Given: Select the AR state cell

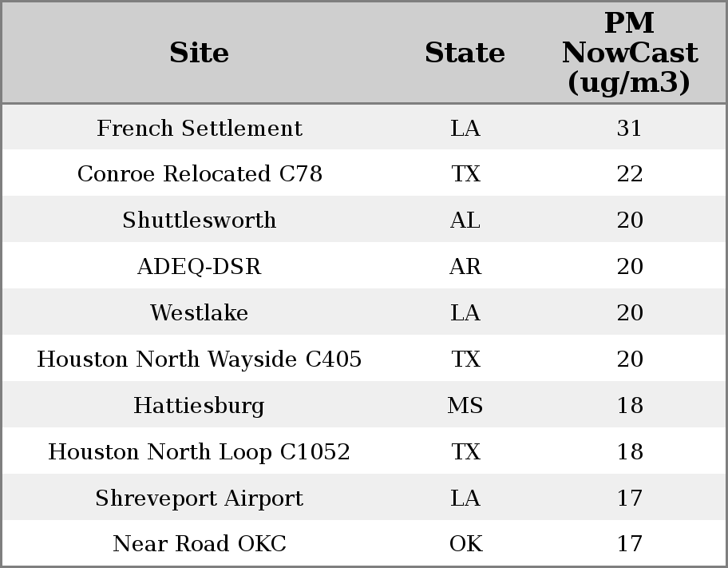Looking at the screenshot, I should (x=465, y=267).
